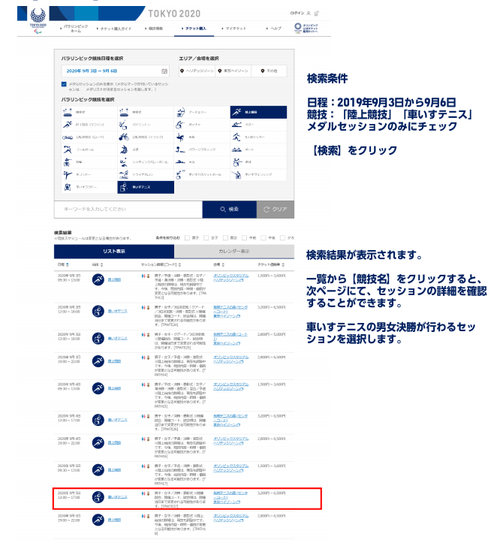Screen dimensions: 500x543
Task: Select the Judo sport tile
Action: [145, 150]
